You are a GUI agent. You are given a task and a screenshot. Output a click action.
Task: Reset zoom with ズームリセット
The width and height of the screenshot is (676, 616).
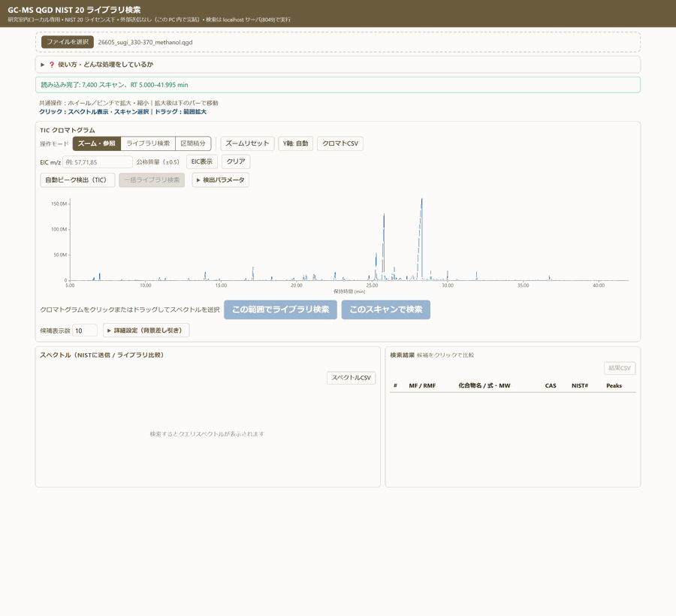coord(247,143)
